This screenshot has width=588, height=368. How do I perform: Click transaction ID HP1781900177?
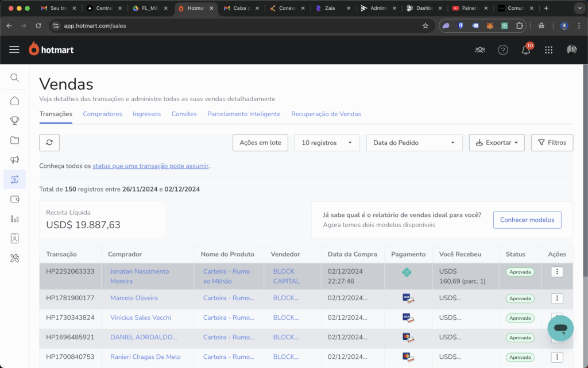(70, 298)
